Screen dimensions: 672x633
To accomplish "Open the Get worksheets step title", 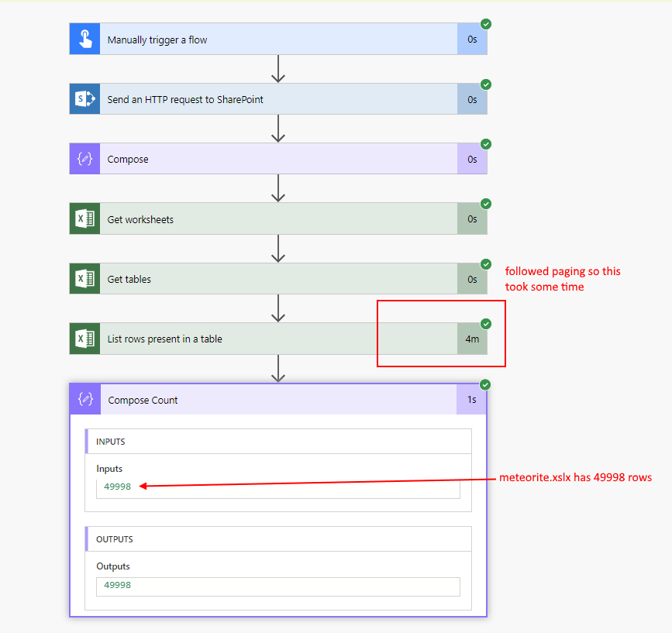I will click(x=140, y=219).
